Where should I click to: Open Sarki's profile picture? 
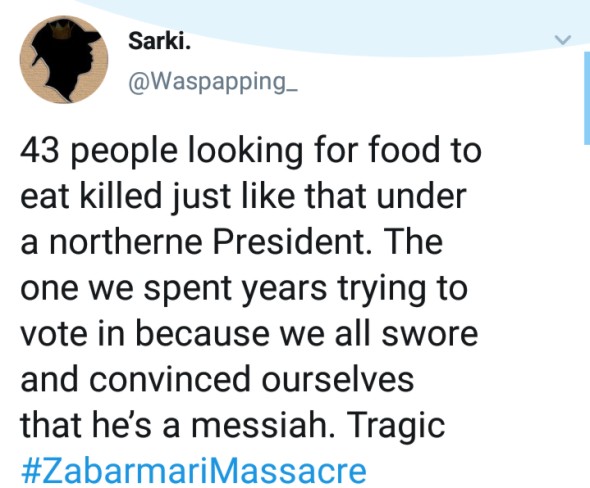pos(64,59)
